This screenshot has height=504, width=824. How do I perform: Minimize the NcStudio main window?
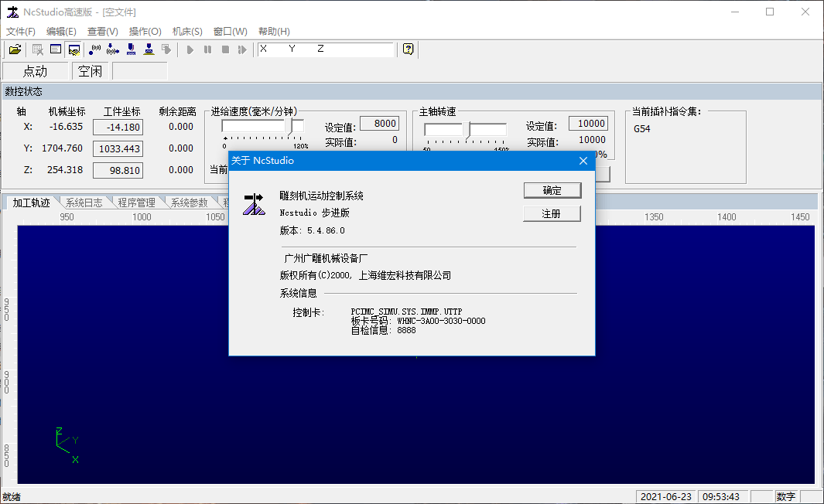coord(735,12)
